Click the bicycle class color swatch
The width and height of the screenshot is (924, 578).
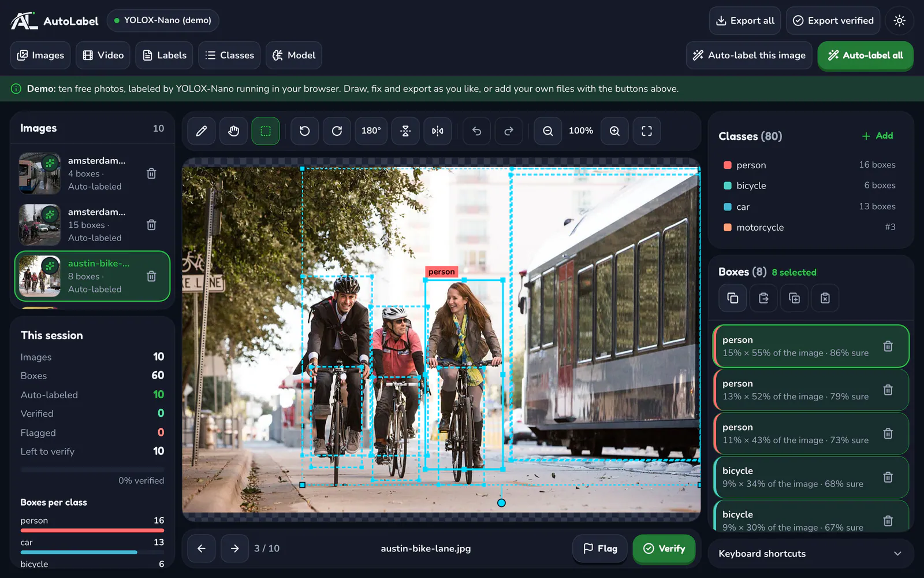pyautogui.click(x=728, y=186)
